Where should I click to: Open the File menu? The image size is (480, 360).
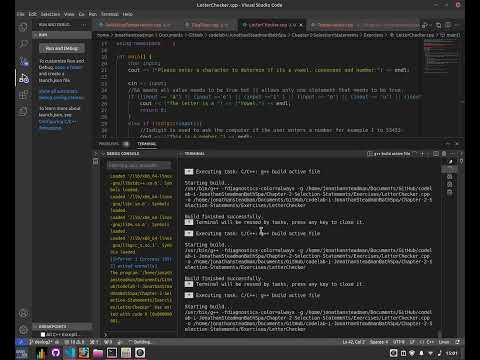[21, 14]
